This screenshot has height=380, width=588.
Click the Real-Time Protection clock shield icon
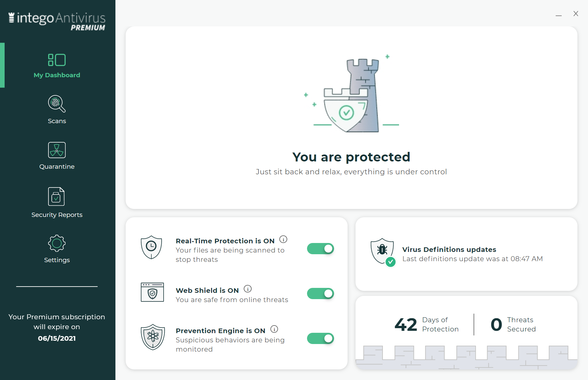pyautogui.click(x=151, y=247)
